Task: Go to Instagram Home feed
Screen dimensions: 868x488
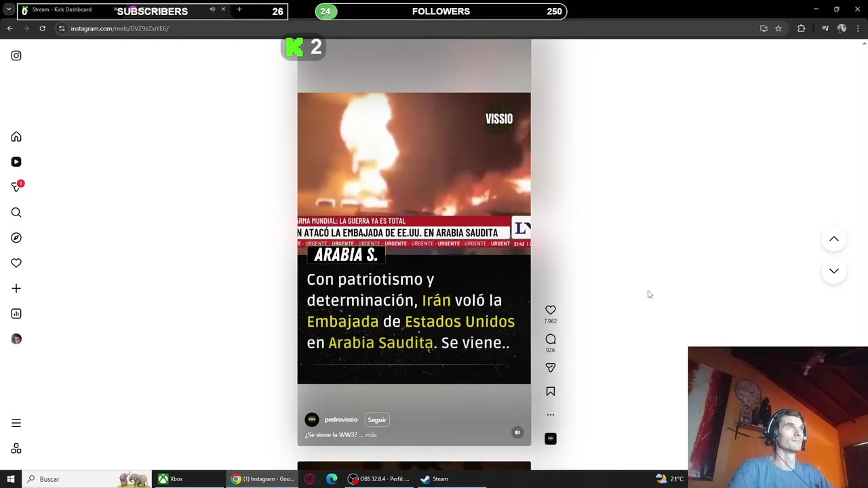Action: coord(16,137)
